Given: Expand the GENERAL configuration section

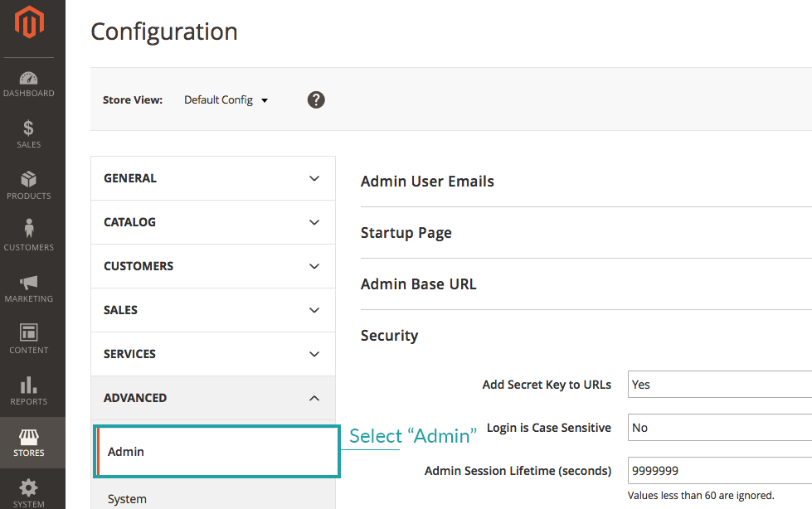Looking at the screenshot, I should click(x=212, y=178).
